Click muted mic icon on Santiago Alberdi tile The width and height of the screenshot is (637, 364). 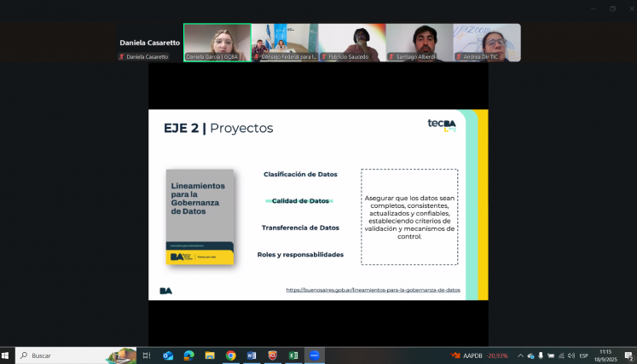[391, 57]
